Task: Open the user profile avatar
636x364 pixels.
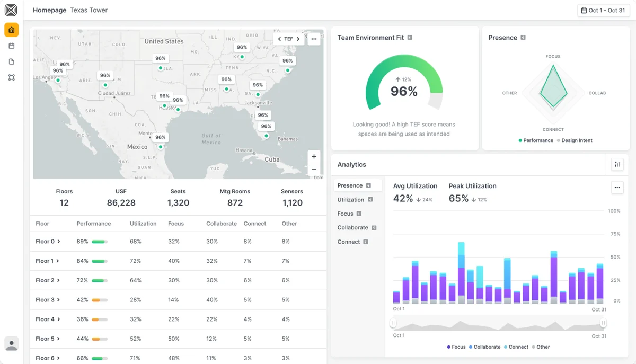Action: pos(11,344)
